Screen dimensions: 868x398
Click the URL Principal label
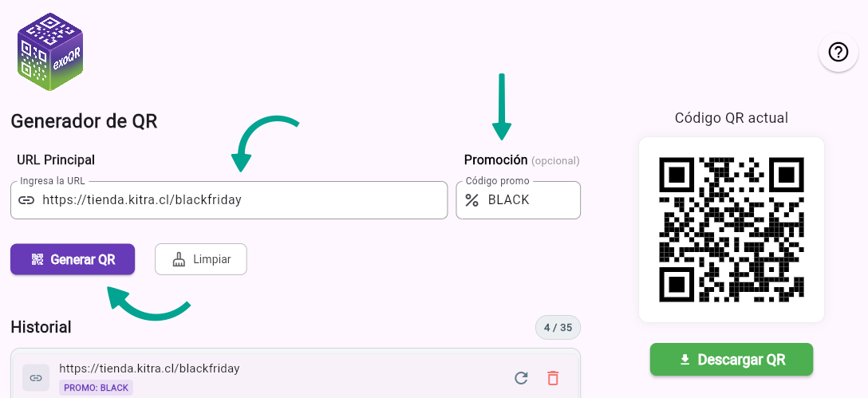(x=56, y=160)
